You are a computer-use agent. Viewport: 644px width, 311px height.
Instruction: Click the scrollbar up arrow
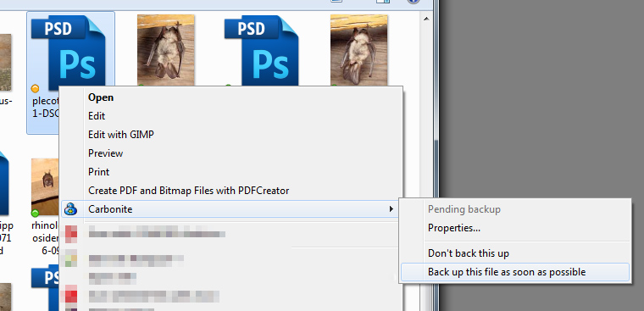pyautogui.click(x=426, y=19)
